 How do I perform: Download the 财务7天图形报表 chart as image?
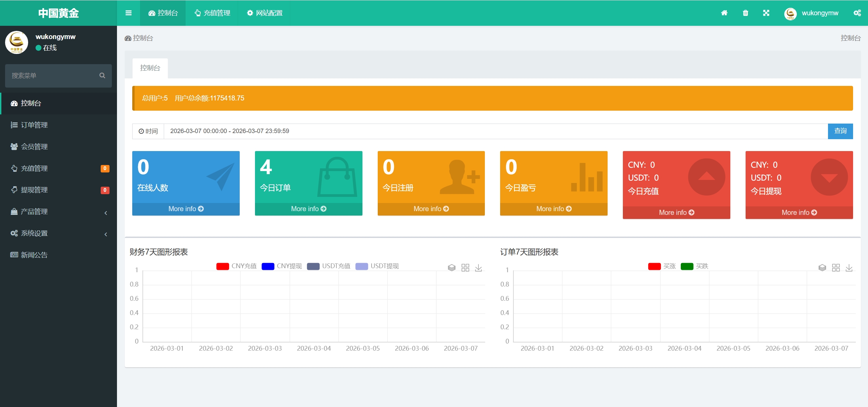coord(478,268)
